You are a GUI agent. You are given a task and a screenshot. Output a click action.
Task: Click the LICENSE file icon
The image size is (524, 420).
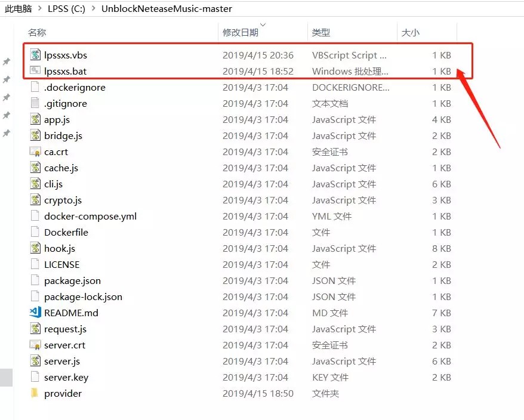click(x=35, y=264)
